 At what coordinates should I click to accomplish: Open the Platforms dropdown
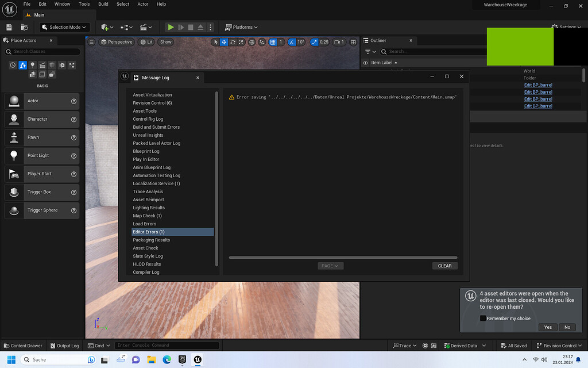point(241,27)
